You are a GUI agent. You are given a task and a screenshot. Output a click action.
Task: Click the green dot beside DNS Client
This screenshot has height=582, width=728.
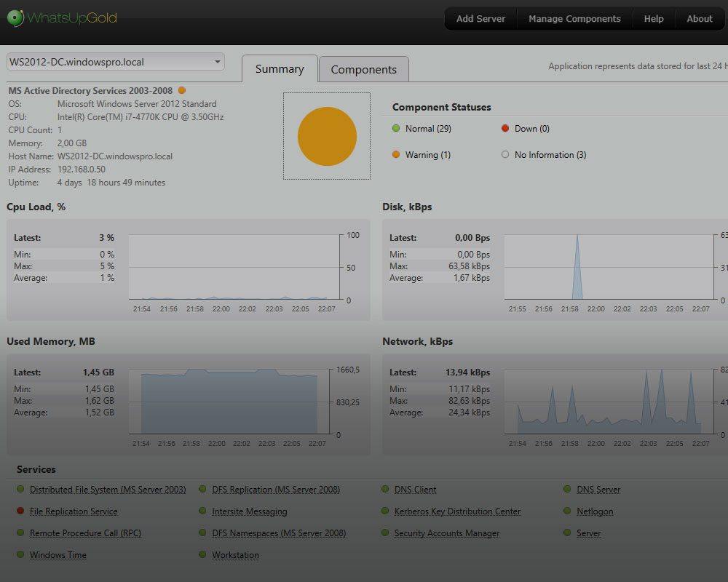pos(385,489)
